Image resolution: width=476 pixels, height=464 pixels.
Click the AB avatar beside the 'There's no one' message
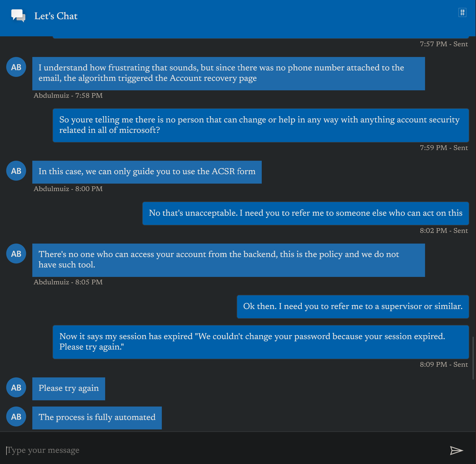pyautogui.click(x=16, y=254)
